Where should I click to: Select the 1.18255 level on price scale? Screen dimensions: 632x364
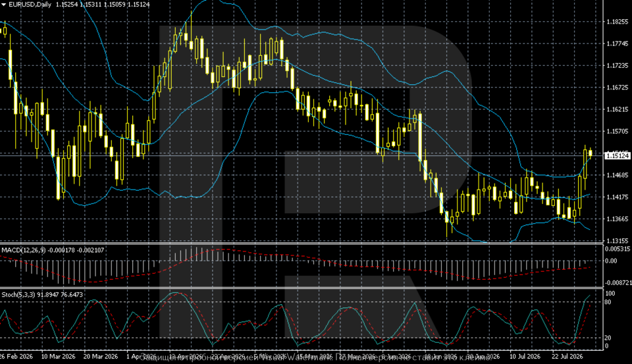(x=618, y=22)
